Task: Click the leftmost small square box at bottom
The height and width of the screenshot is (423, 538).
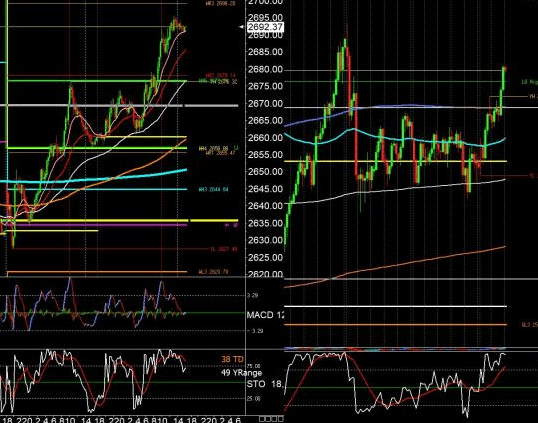Action: pyautogui.click(x=262, y=419)
